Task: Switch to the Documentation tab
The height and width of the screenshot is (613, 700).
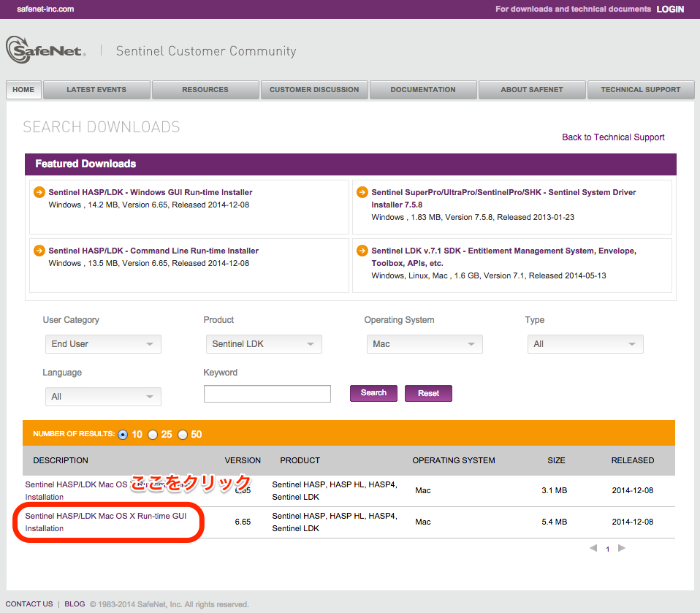Action: 422,90
